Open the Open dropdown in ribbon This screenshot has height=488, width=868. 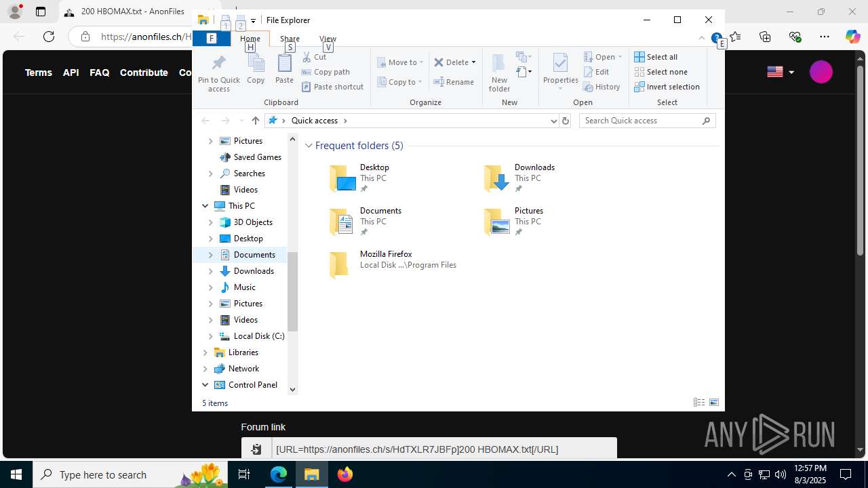(603, 57)
